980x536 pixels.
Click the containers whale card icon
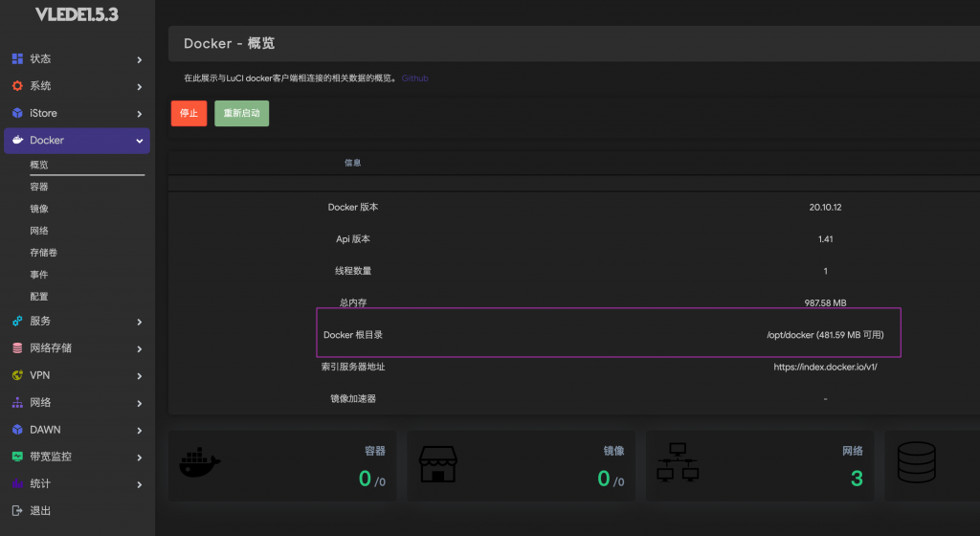pyautogui.click(x=200, y=463)
